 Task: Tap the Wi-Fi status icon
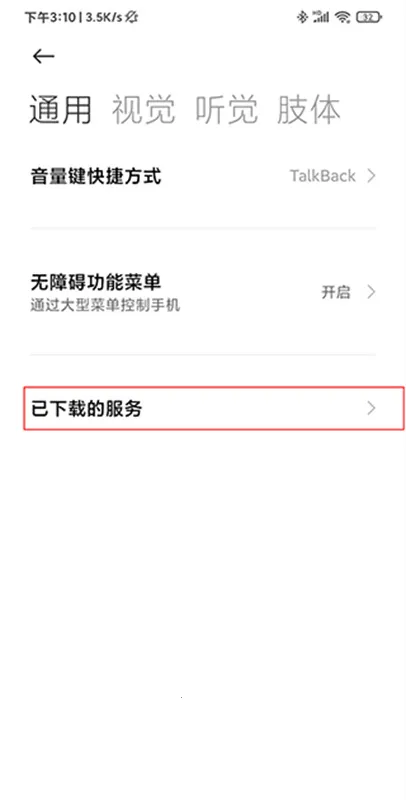342,17
